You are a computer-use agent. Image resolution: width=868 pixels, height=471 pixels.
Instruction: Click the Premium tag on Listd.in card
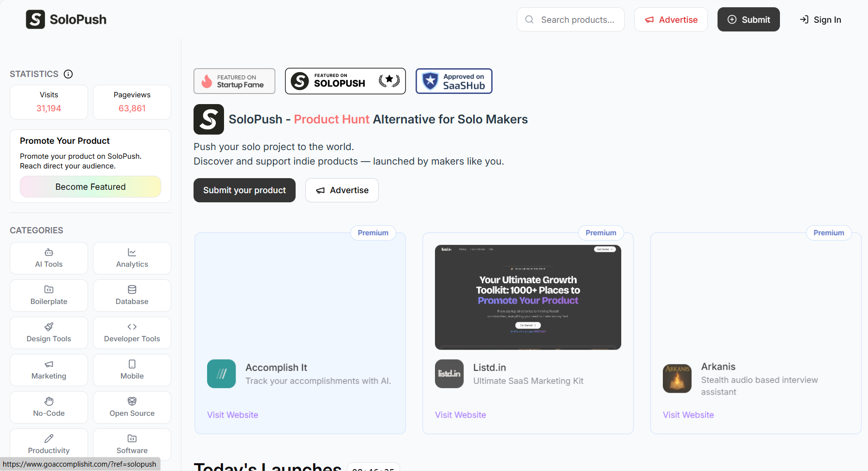601,233
